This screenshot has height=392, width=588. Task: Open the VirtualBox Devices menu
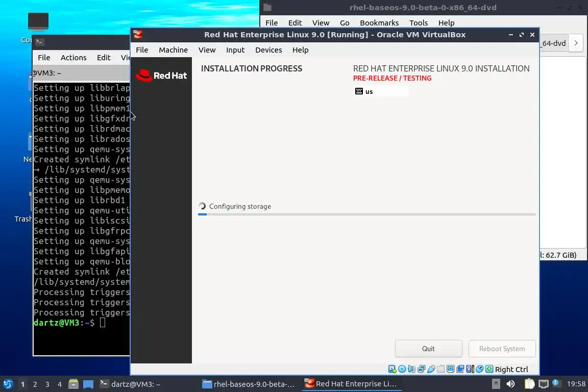click(x=268, y=50)
